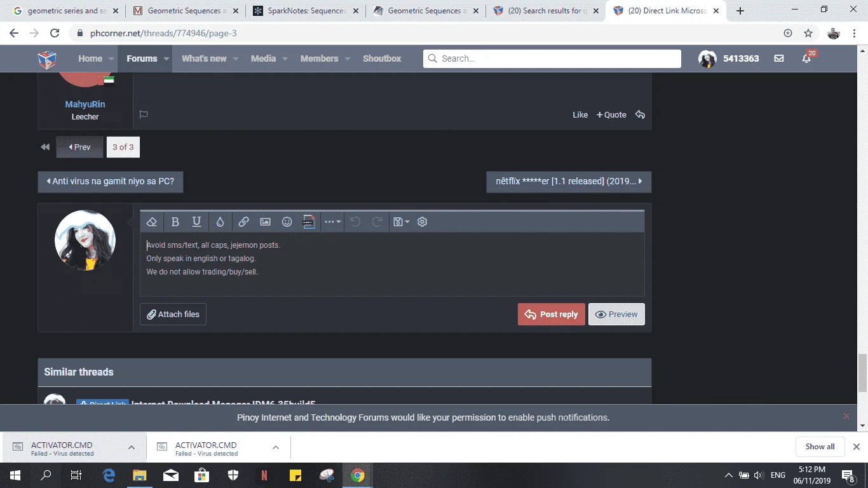Insert an image in the reply editor
The height and width of the screenshot is (488, 868).
266,222
